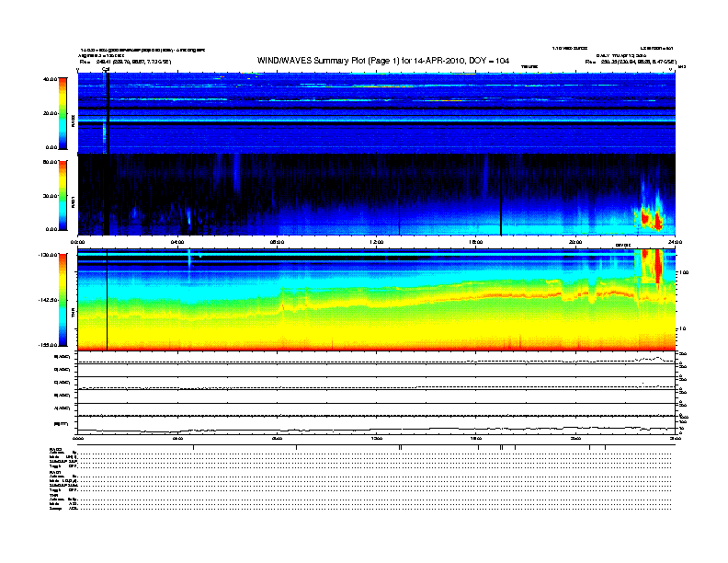Click the 24:00 label under the RAD1 panel
Image resolution: width=728 pixels, height=563 pixels.
coord(675,243)
